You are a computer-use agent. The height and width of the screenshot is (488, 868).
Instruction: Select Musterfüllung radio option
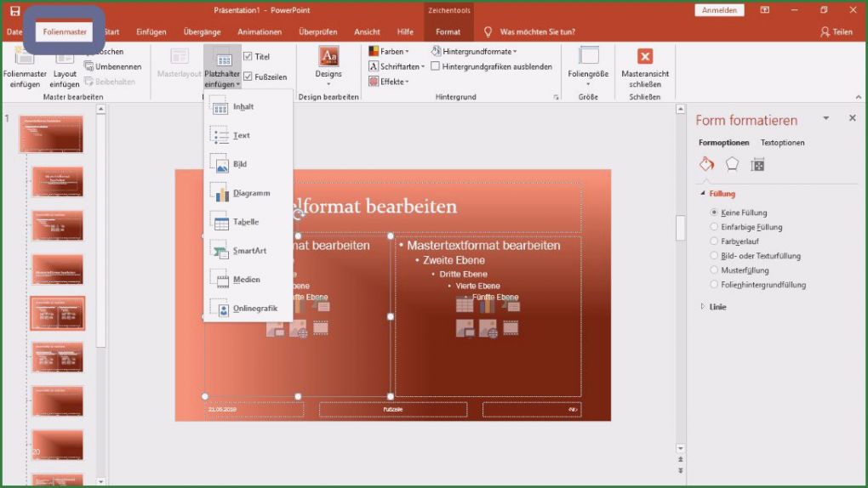[714, 270]
